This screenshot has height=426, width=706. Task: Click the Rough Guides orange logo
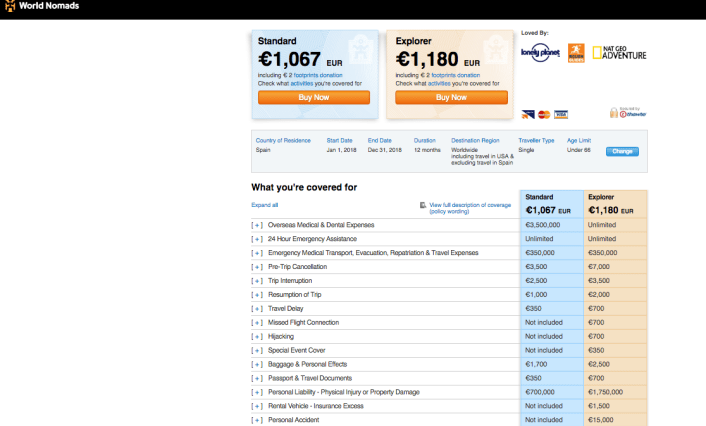[576, 52]
